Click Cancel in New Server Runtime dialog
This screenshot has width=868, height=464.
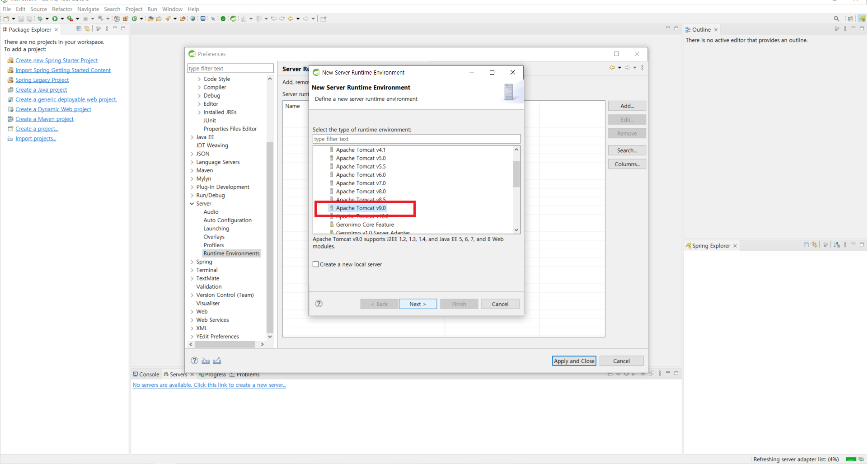coord(500,304)
